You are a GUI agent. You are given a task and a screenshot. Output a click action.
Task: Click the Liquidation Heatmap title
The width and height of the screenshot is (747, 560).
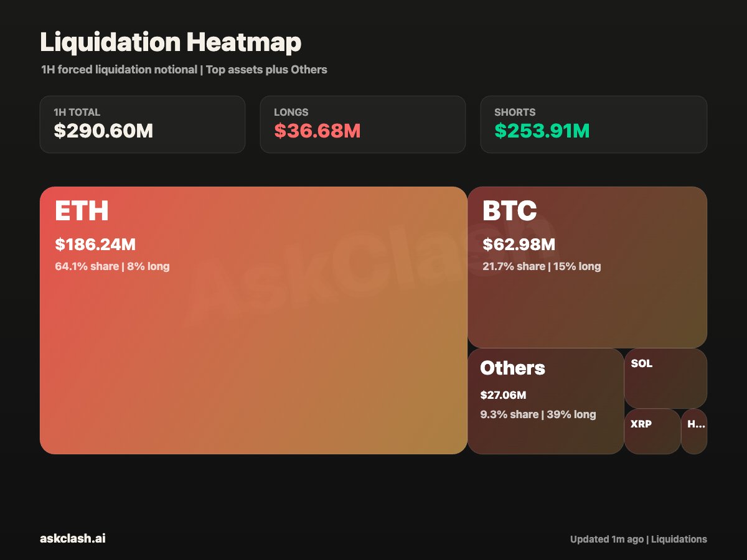click(x=171, y=42)
